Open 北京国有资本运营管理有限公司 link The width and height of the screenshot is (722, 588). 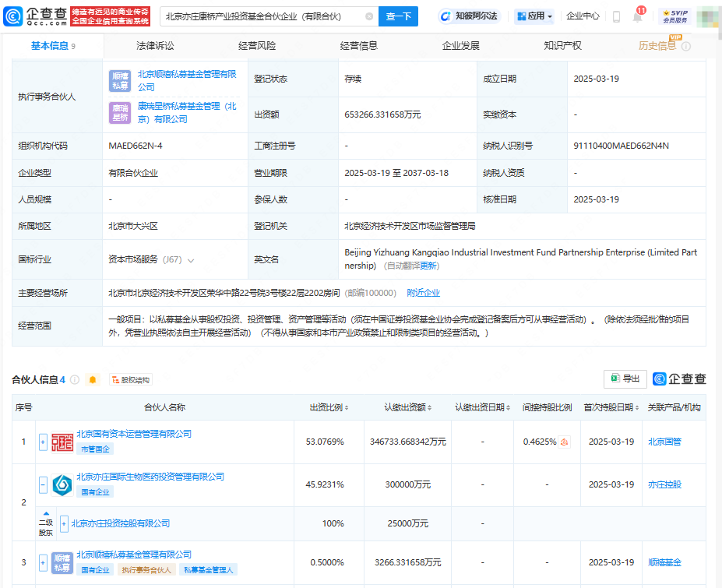point(134,434)
